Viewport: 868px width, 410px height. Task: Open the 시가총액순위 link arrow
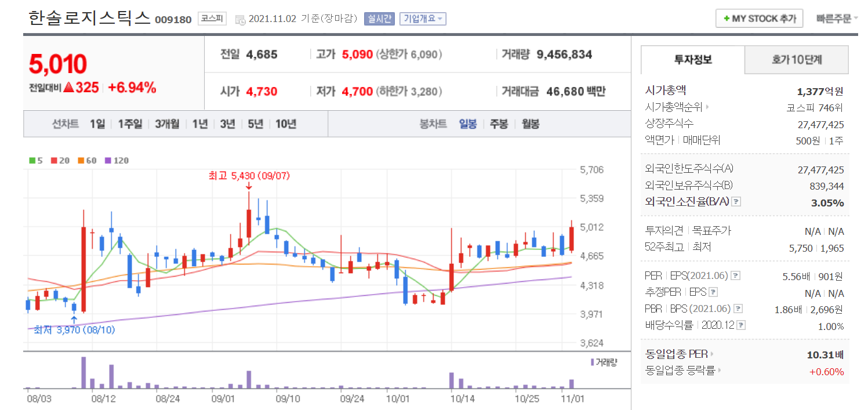coord(707,107)
